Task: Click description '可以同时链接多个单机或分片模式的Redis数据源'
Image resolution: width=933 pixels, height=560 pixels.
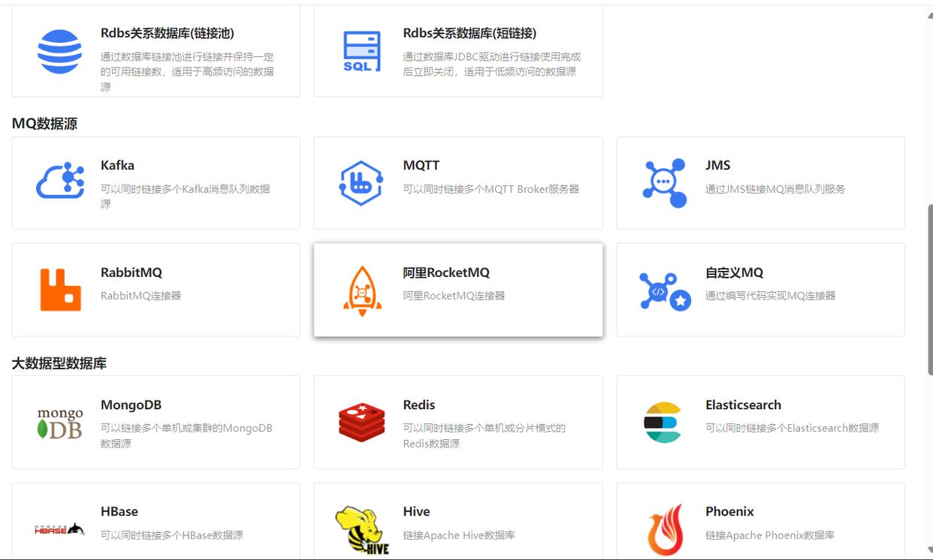Action: [485, 436]
